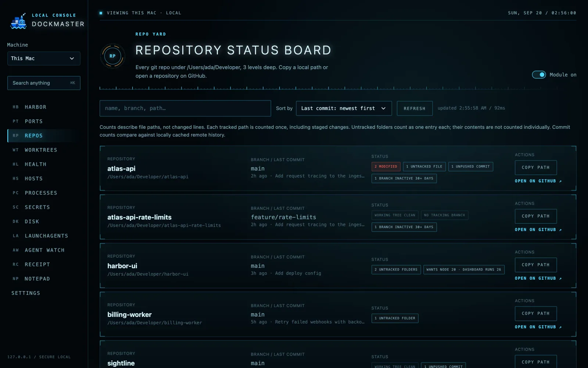Viewport: 588px width, 368px height.
Task: Click the feature/rate-limits branch name
Action: pyautogui.click(x=283, y=217)
